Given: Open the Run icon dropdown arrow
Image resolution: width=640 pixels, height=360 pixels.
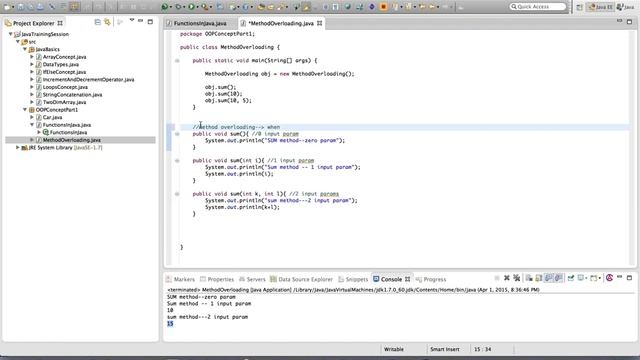Looking at the screenshot, I should (x=198, y=7).
